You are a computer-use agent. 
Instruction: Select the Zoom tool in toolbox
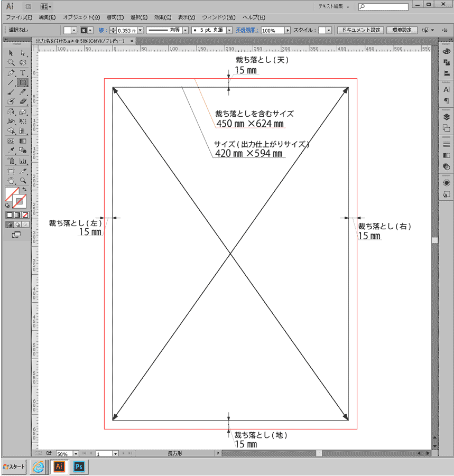[x=23, y=181]
